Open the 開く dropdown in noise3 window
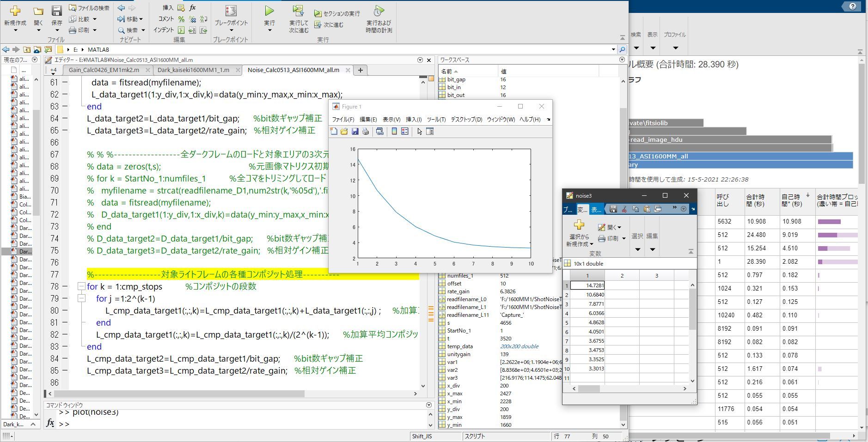Image resolution: width=868 pixels, height=442 pixels. pyautogui.click(x=619, y=227)
